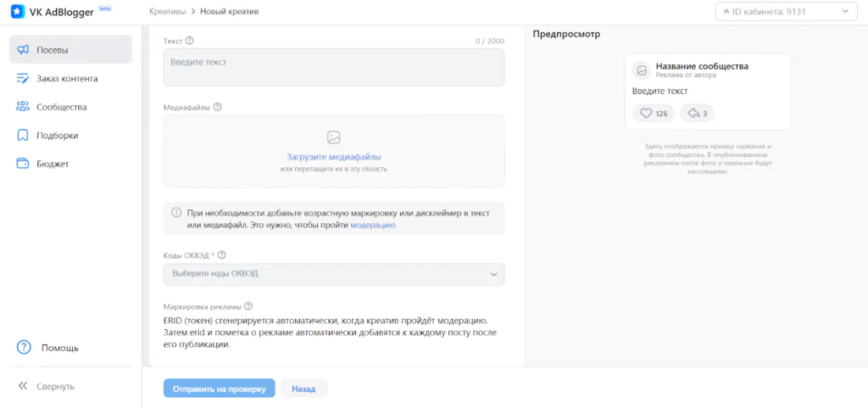This screenshot has width=868, height=408.
Task: Open the Коды ОКВЭД dropdown
Action: click(x=334, y=274)
